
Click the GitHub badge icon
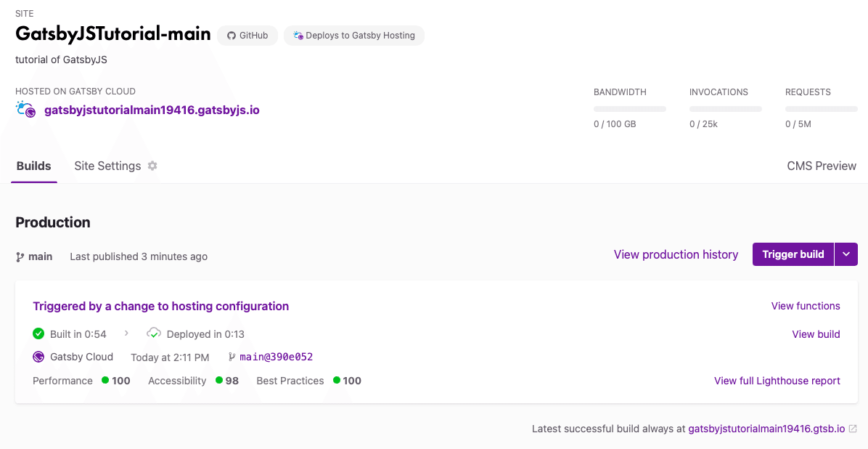(232, 36)
